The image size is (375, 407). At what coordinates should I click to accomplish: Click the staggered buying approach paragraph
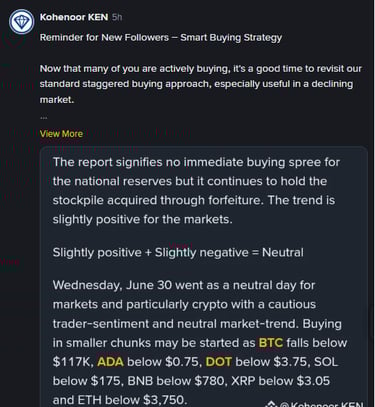(x=201, y=84)
